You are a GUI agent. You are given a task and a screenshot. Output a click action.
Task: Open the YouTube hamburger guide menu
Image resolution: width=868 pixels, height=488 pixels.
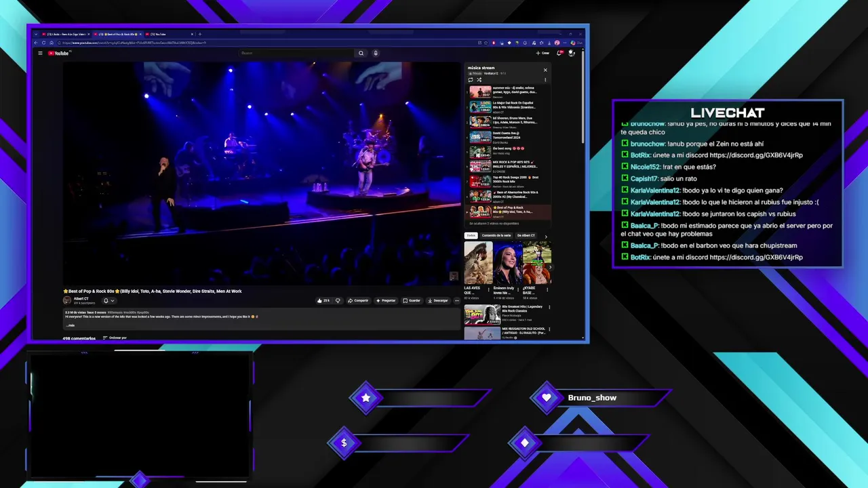(40, 53)
